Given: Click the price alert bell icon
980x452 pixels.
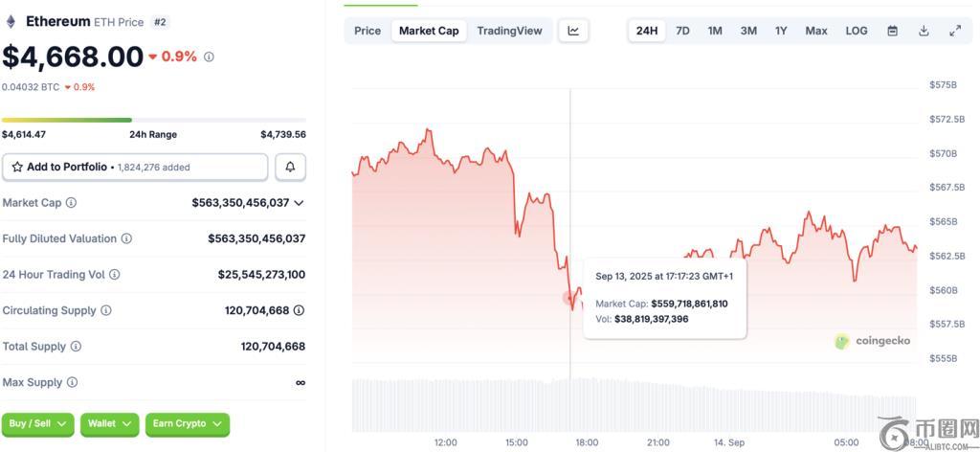Looking at the screenshot, I should tap(290, 167).
